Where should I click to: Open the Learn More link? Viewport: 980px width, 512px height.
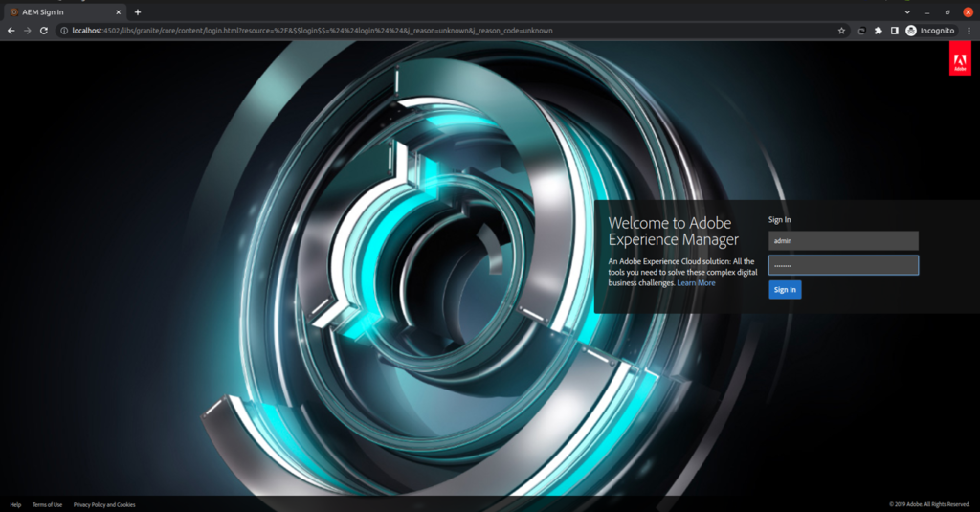(697, 283)
